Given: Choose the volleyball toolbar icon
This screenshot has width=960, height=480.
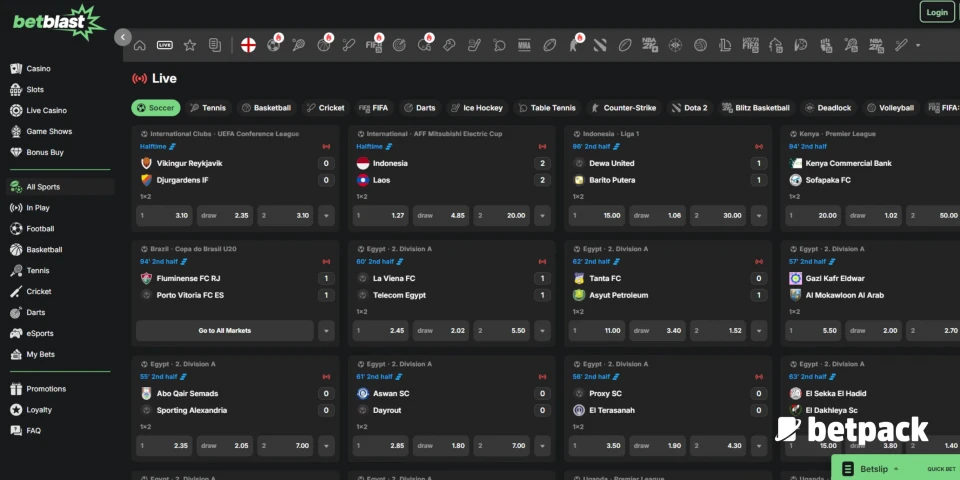Looking at the screenshot, I should [x=700, y=45].
